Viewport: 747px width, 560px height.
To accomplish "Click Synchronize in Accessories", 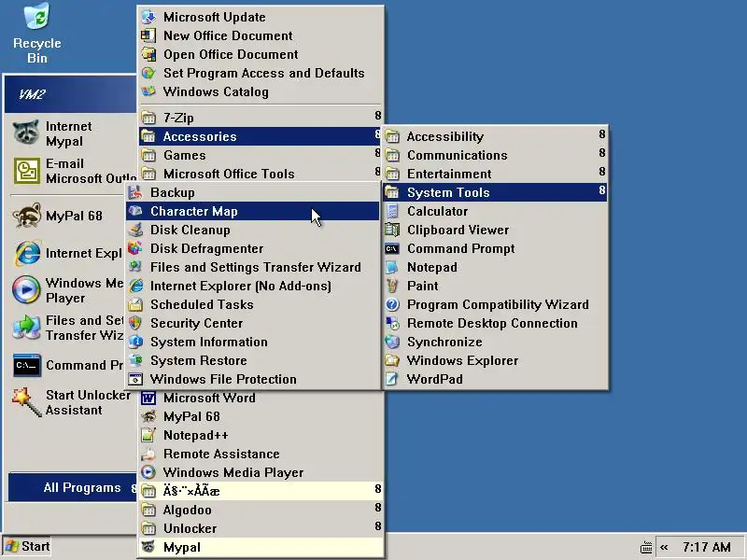I will [x=495, y=342].
